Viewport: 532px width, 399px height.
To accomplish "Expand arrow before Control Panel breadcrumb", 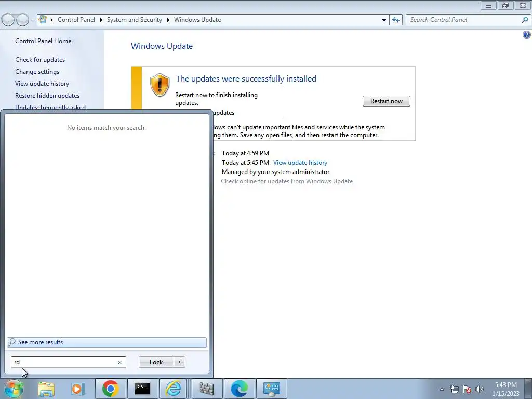I will click(x=52, y=20).
